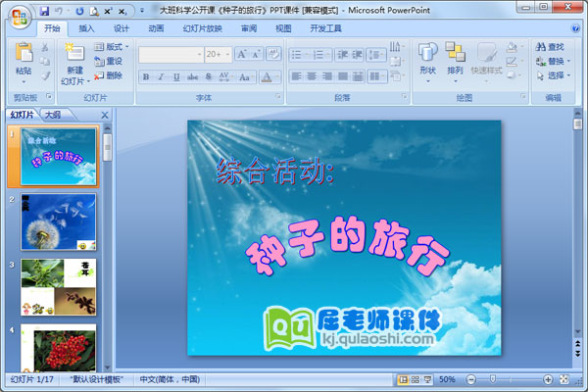Select slide 3 thumbnail
This screenshot has height=392, width=588.
pyautogui.click(x=58, y=286)
